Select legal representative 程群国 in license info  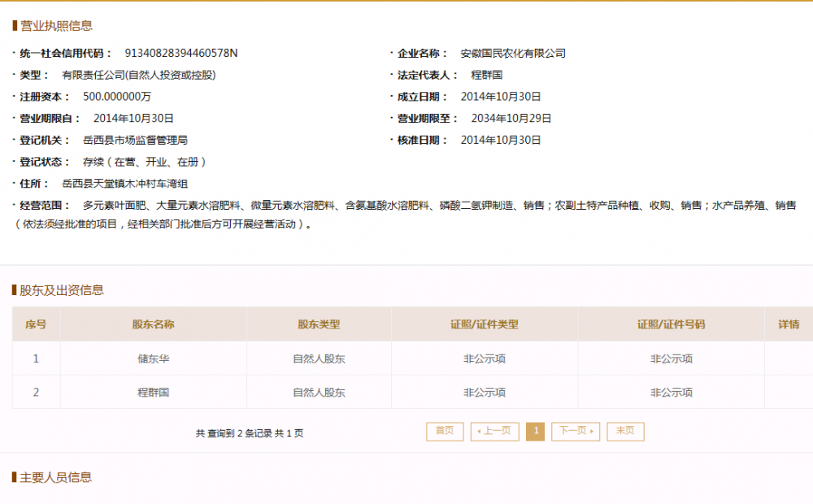[486, 75]
